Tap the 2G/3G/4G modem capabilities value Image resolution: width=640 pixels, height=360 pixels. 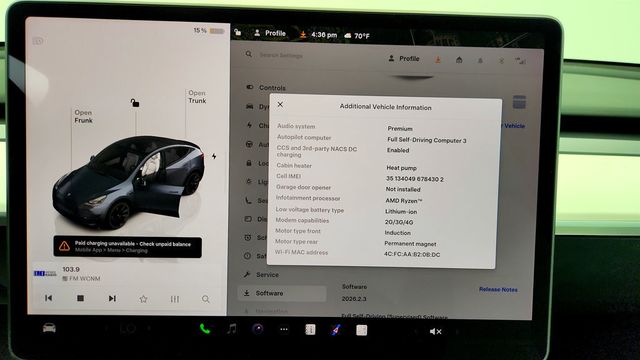[399, 222]
